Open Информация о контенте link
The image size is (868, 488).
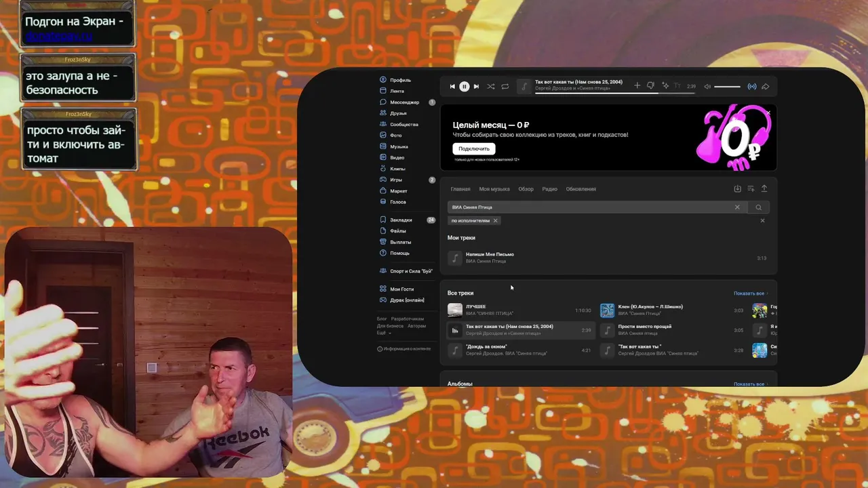pyautogui.click(x=403, y=349)
